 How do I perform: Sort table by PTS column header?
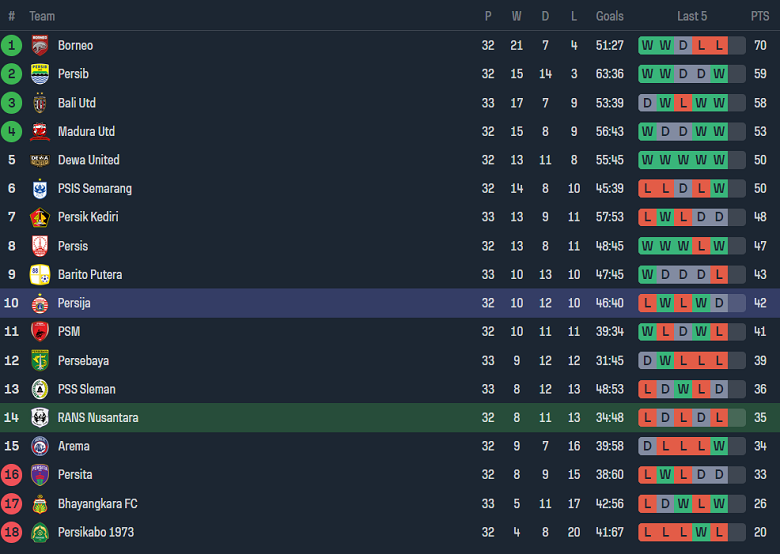coord(760,16)
